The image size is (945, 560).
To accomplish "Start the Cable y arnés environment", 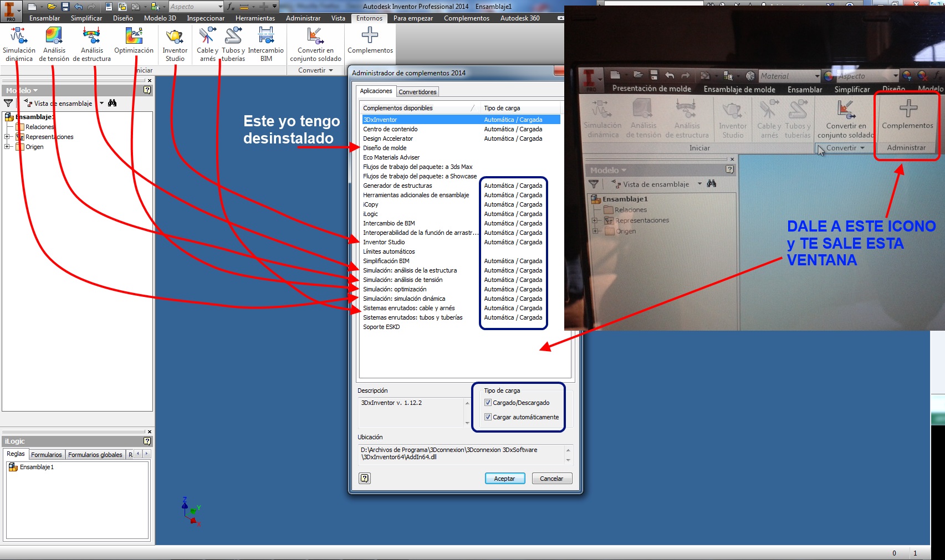I will 207,44.
